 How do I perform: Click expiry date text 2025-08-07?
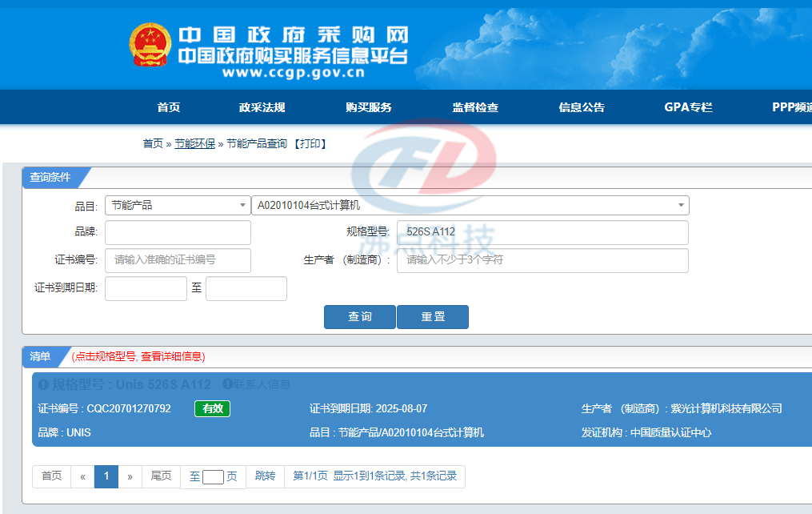click(x=402, y=408)
